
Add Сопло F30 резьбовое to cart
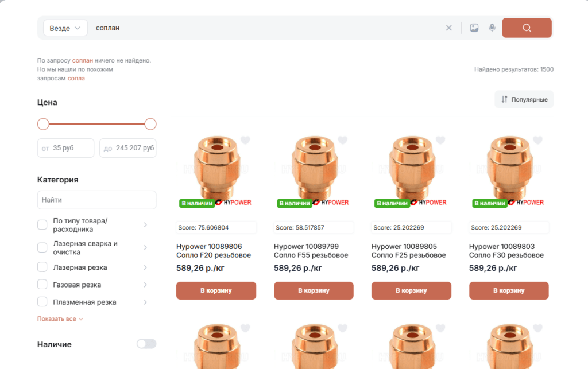coord(509,290)
